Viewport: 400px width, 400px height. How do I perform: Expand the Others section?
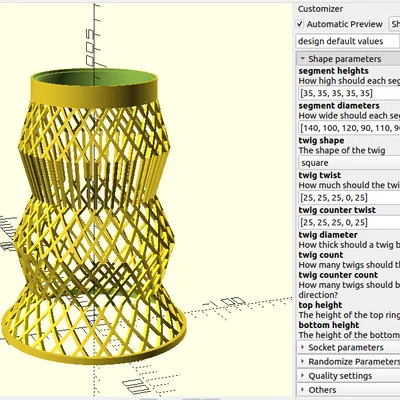point(348,390)
